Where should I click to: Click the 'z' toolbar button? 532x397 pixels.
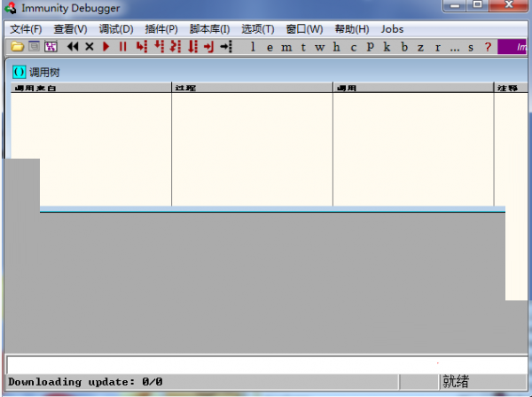click(420, 48)
